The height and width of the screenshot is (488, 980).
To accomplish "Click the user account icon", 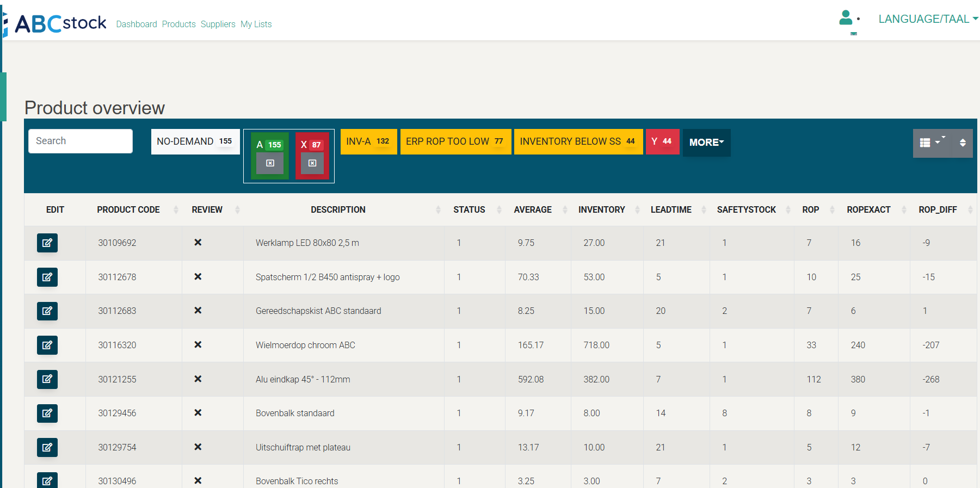I will point(846,18).
